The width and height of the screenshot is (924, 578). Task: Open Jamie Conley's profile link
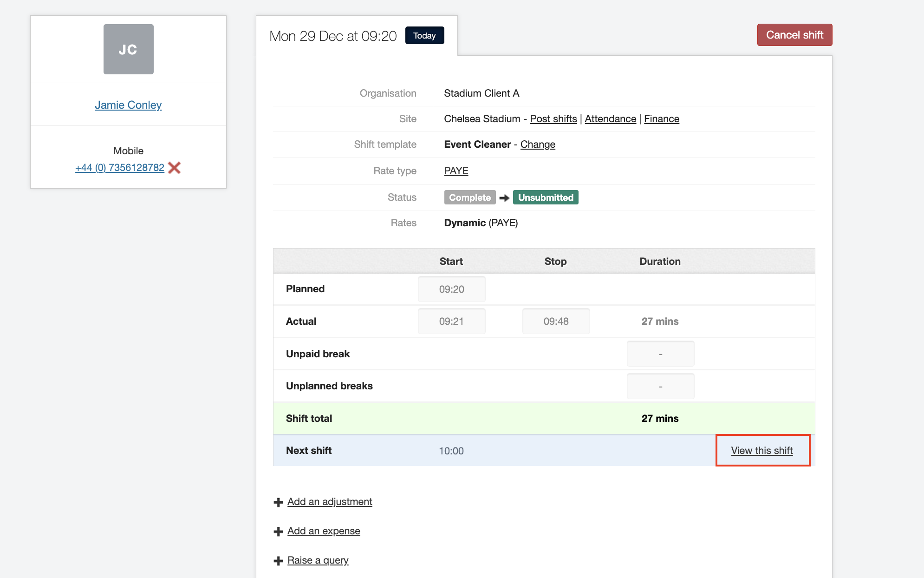(x=128, y=105)
